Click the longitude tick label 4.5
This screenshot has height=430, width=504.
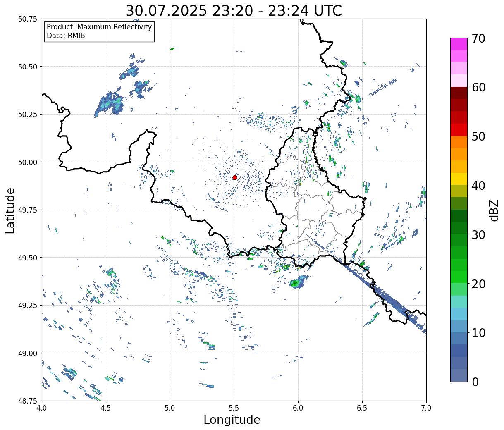(x=106, y=408)
